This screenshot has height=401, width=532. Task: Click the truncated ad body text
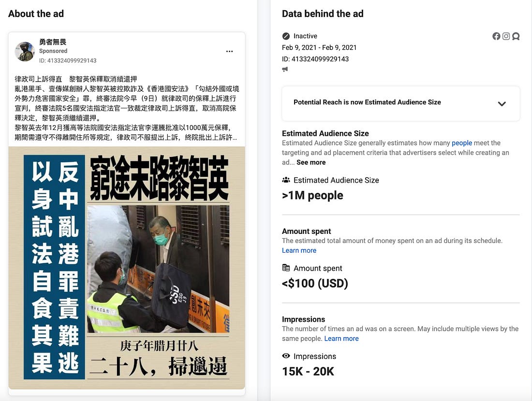pyautogui.click(x=127, y=108)
